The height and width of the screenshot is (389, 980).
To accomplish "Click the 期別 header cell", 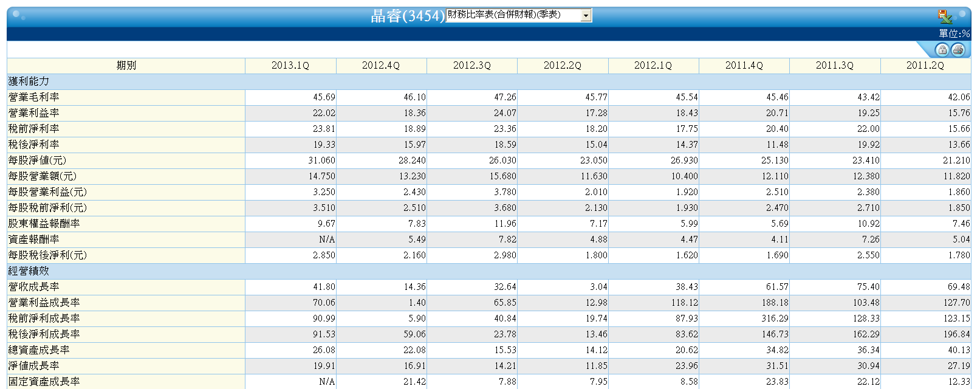I will (126, 66).
